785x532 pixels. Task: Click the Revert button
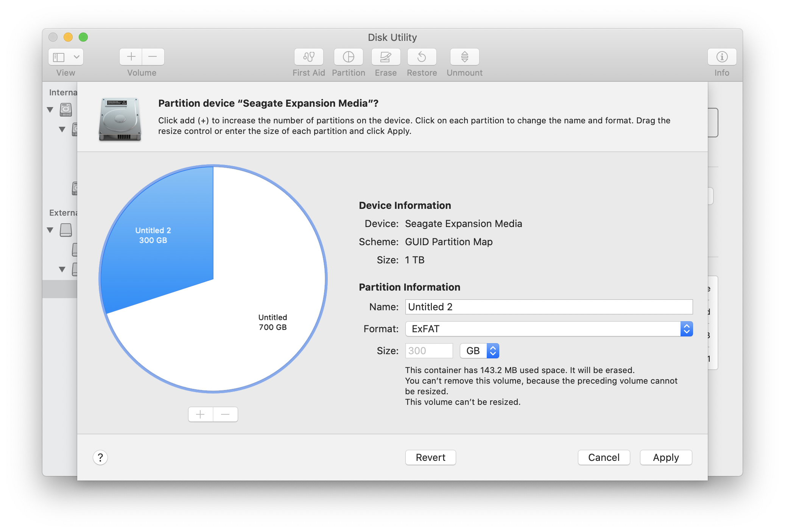[430, 457]
